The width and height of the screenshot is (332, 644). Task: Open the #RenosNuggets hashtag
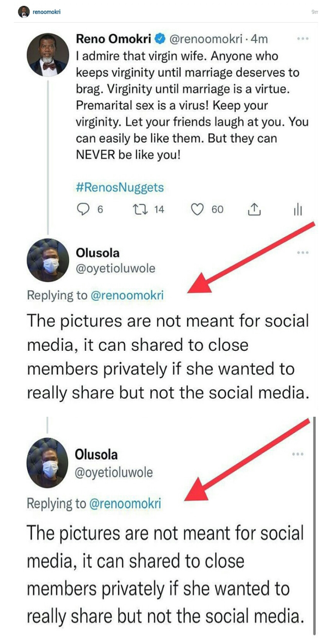(119, 188)
